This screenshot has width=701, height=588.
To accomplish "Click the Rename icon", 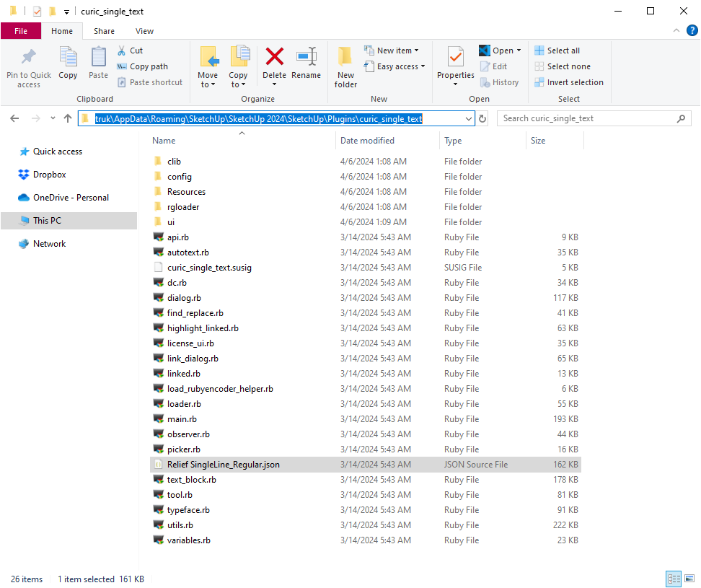I will 307,57.
